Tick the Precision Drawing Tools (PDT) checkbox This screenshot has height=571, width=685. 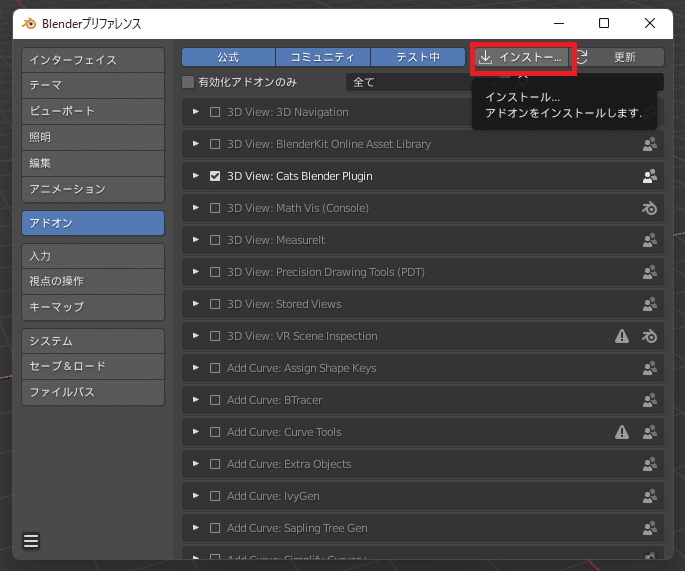[x=214, y=272]
